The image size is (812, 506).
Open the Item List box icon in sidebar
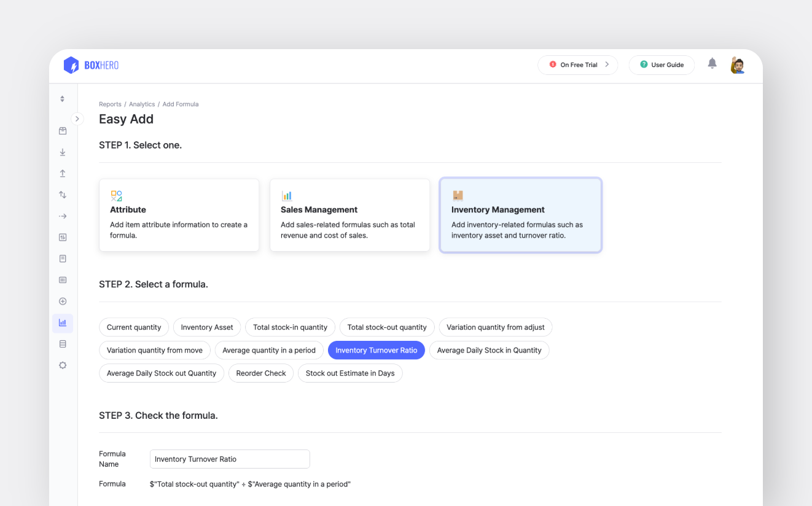[x=63, y=131]
